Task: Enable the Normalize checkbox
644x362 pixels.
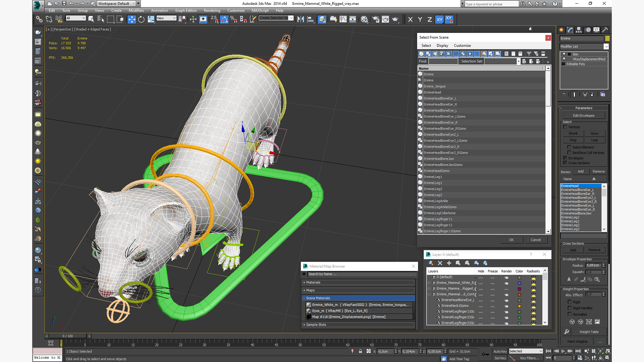Action: [x=570, y=314]
